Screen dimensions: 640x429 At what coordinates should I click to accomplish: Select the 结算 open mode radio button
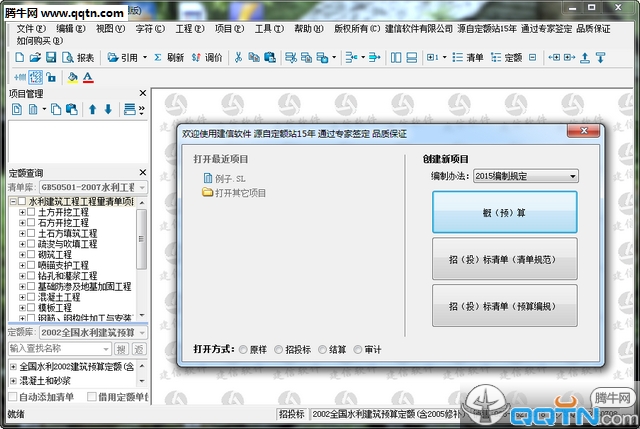(x=322, y=350)
